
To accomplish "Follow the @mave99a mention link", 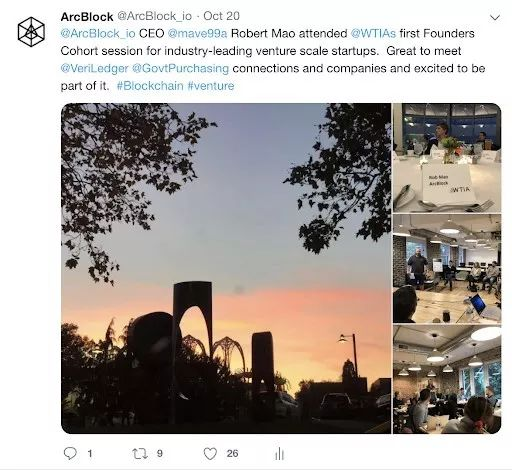I will 197,33.
